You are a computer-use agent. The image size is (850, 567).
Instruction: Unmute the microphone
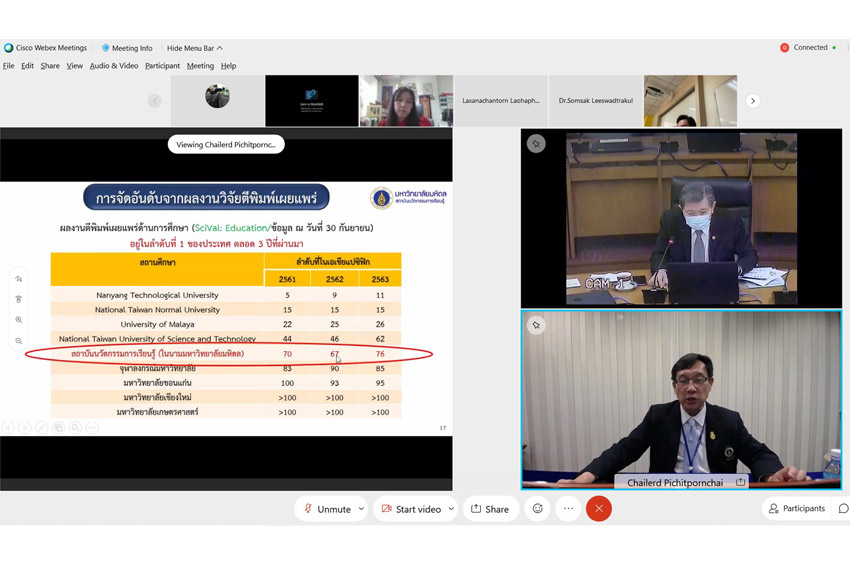(326, 508)
